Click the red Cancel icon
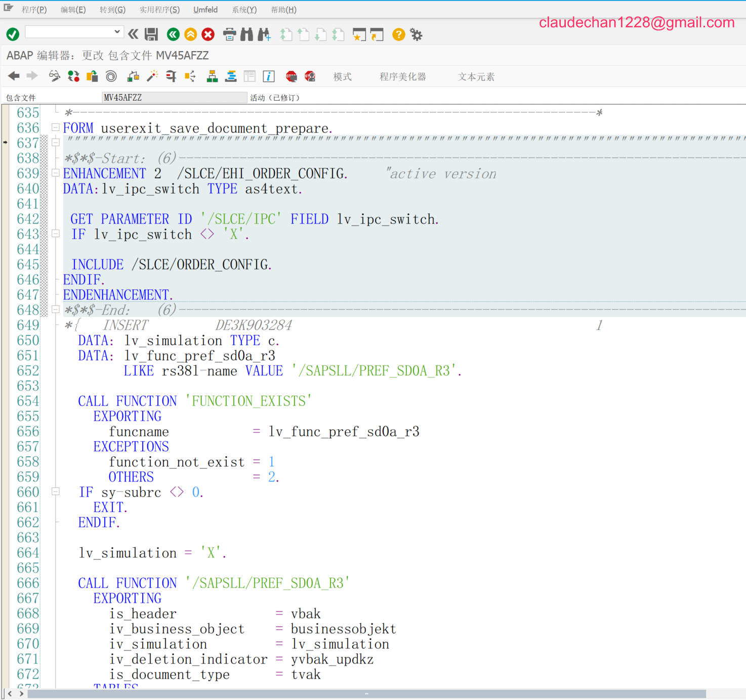Image resolution: width=746 pixels, height=700 pixels. coord(208,34)
